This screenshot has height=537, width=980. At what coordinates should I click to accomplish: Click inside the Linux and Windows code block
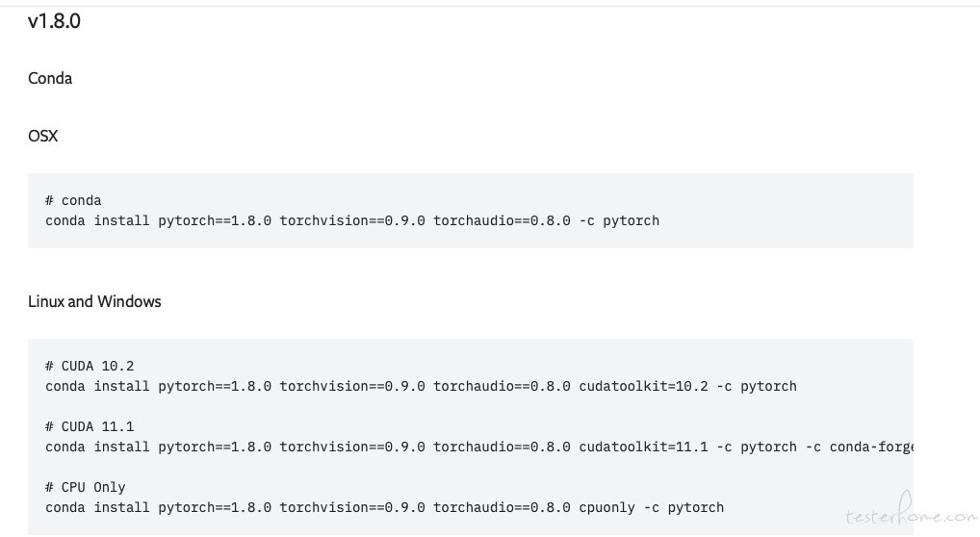click(x=471, y=437)
